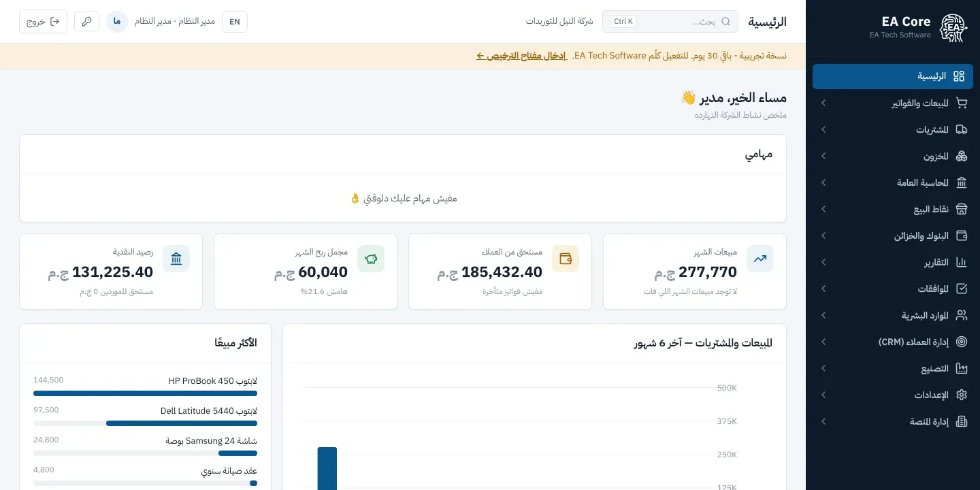The height and width of the screenshot is (490, 980).
Task: Open the نقاط البيع menu label
Action: click(931, 209)
